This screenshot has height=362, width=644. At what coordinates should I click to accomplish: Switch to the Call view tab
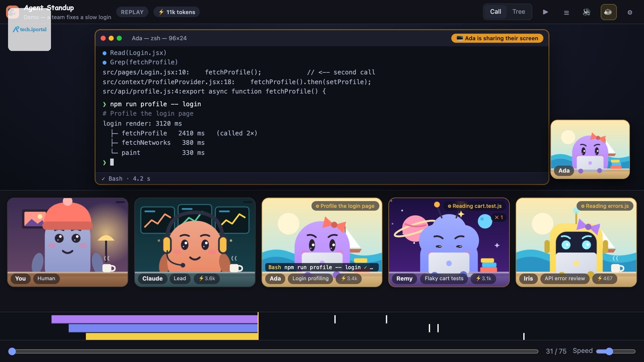[x=495, y=12]
